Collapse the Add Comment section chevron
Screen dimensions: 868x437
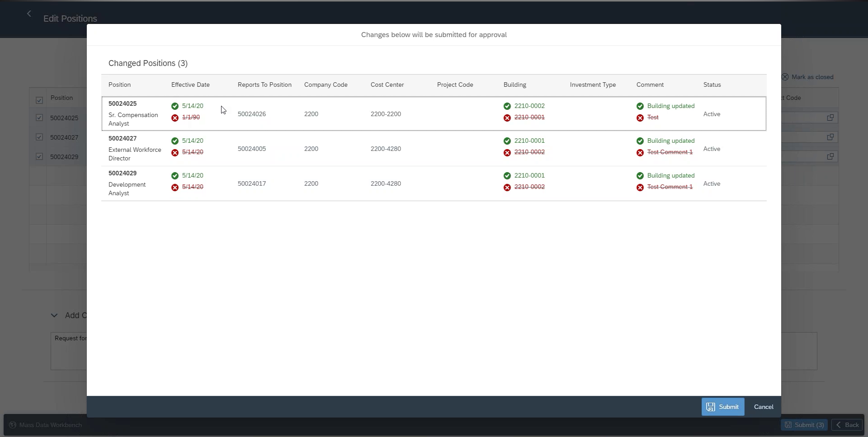(x=54, y=315)
